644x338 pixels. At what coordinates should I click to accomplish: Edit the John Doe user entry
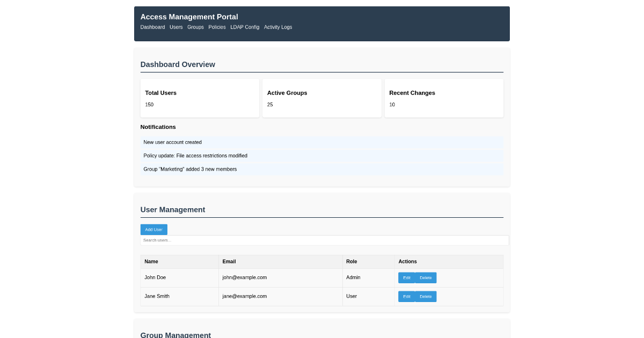coord(406,277)
